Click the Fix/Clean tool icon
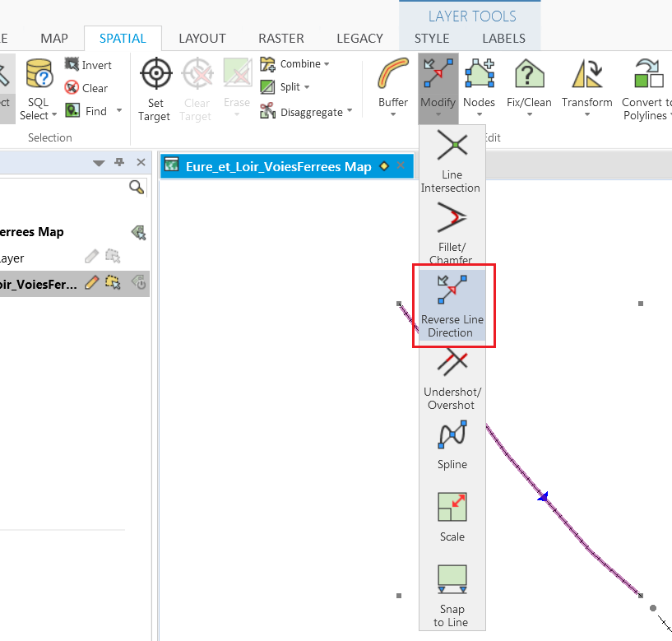The width and height of the screenshot is (672, 641). pos(529,73)
